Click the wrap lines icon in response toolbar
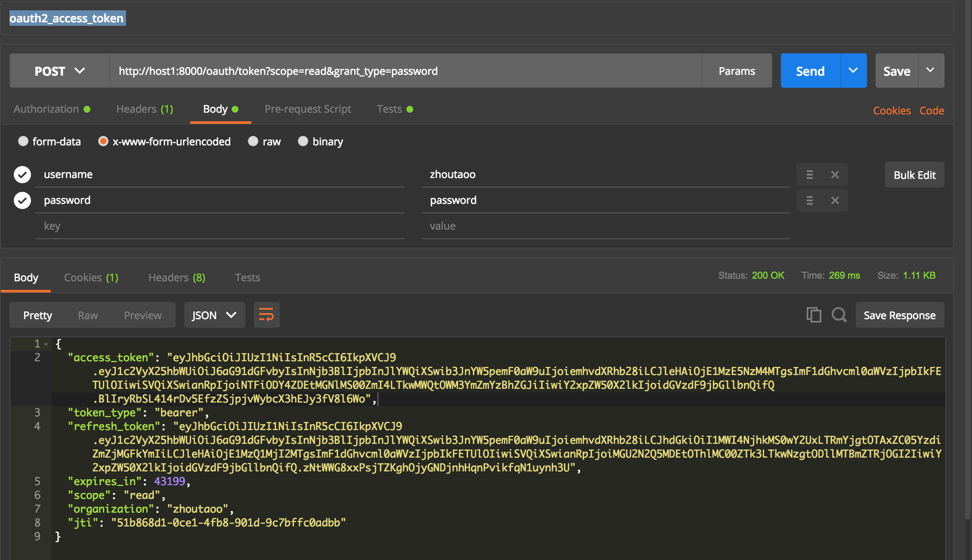The width and height of the screenshot is (972, 560). (266, 315)
